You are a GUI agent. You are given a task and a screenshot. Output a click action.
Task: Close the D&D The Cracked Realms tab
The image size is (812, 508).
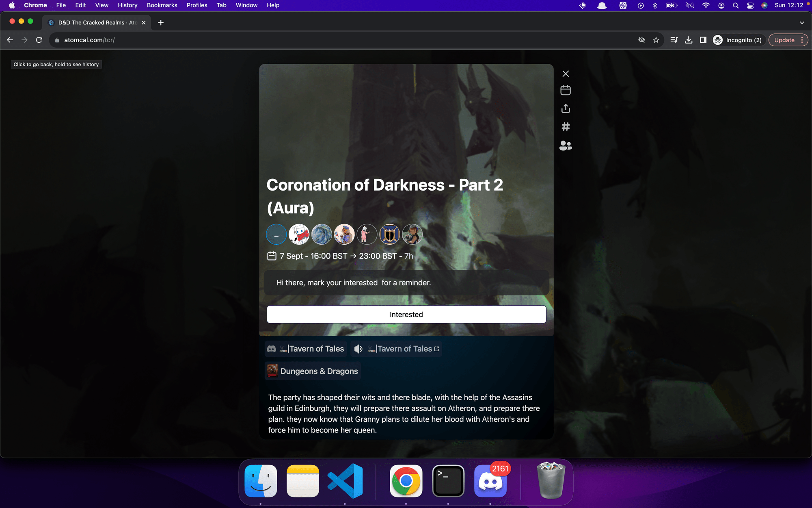tap(144, 23)
